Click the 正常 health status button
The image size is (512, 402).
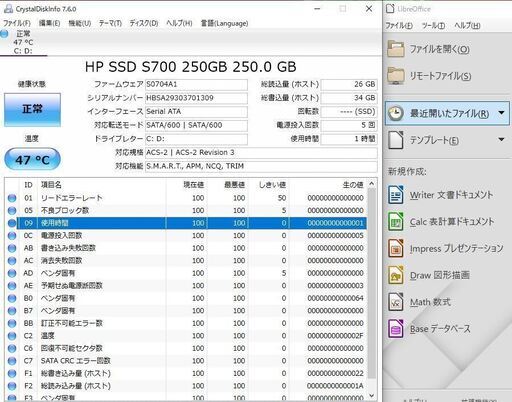tap(32, 110)
